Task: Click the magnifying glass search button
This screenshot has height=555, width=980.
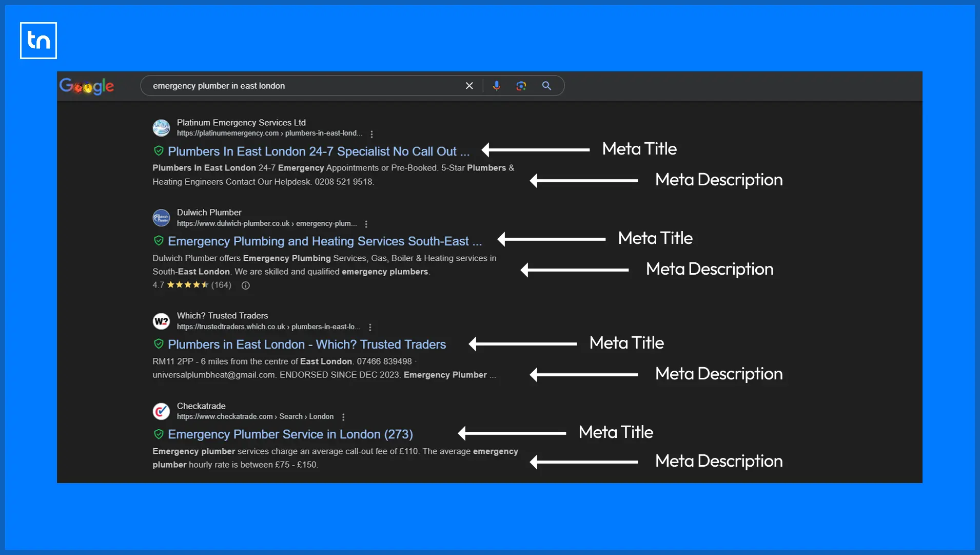Action: (x=546, y=86)
